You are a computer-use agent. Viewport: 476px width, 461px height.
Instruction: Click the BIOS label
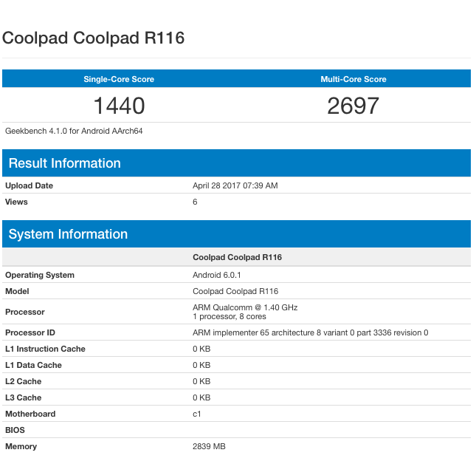click(15, 430)
